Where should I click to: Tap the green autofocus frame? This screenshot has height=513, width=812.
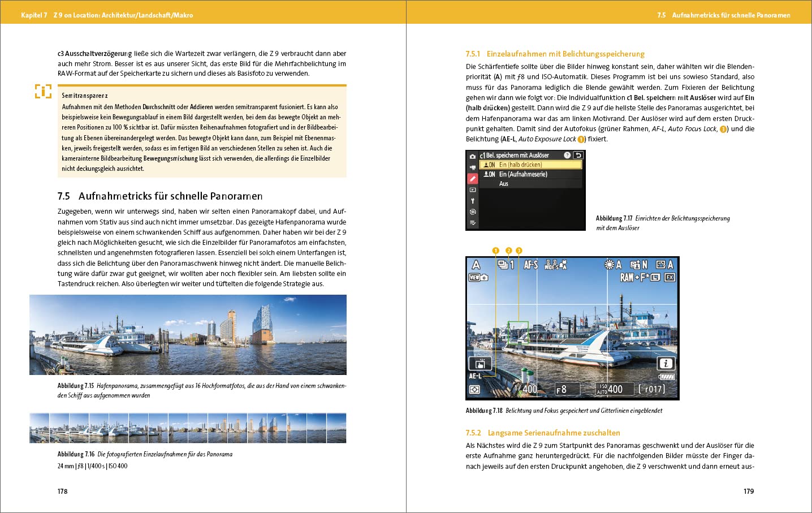(x=517, y=333)
